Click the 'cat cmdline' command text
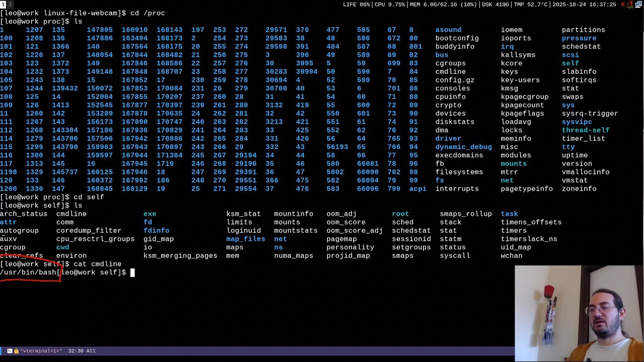This screenshot has width=644, height=362. 98,264
